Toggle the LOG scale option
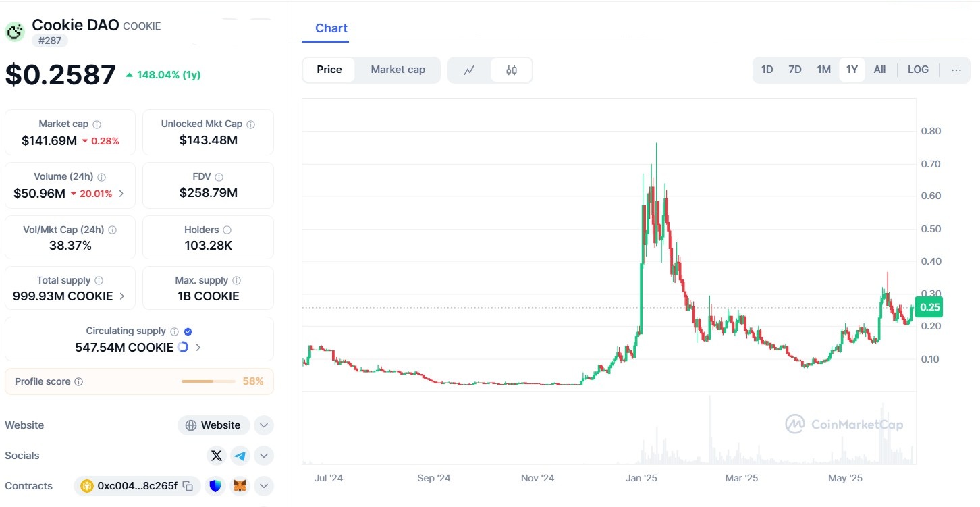The image size is (980, 507). [918, 70]
